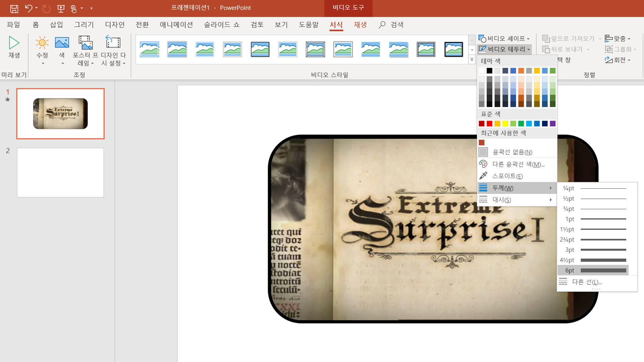The image size is (644, 362).
Task: Select the eyedropper 스포이트 tool
Action: click(x=507, y=176)
